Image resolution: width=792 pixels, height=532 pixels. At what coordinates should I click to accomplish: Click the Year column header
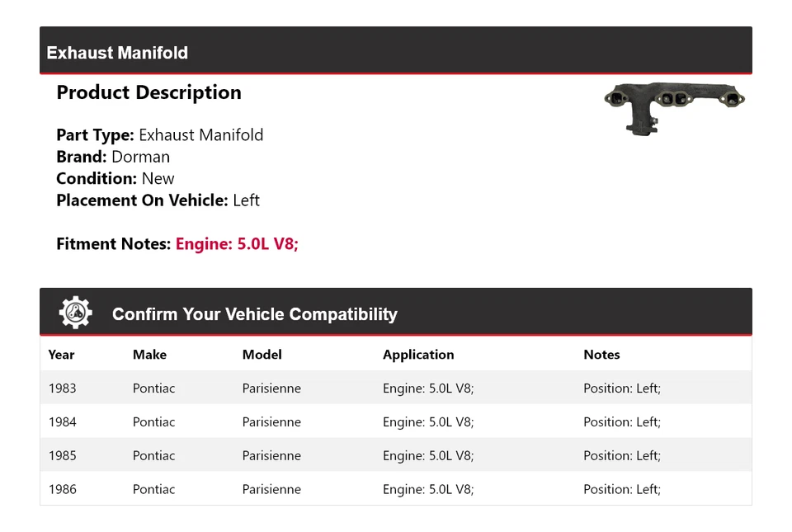(61, 355)
